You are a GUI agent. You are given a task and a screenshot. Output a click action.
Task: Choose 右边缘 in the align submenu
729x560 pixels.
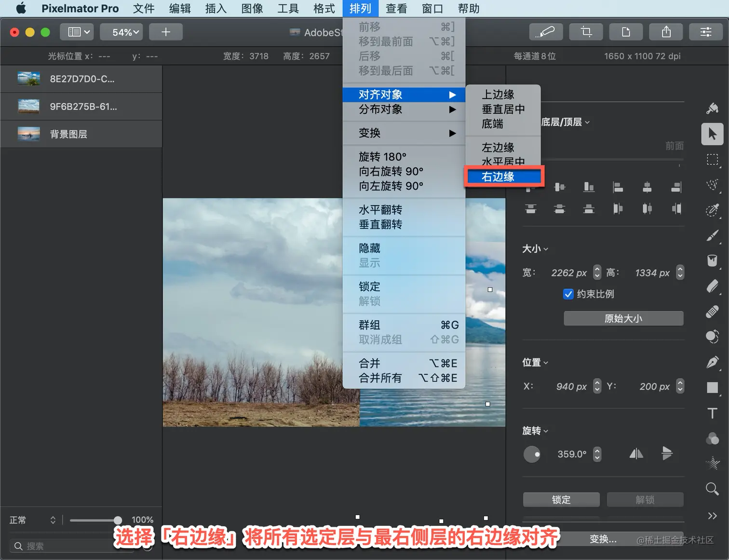point(503,177)
